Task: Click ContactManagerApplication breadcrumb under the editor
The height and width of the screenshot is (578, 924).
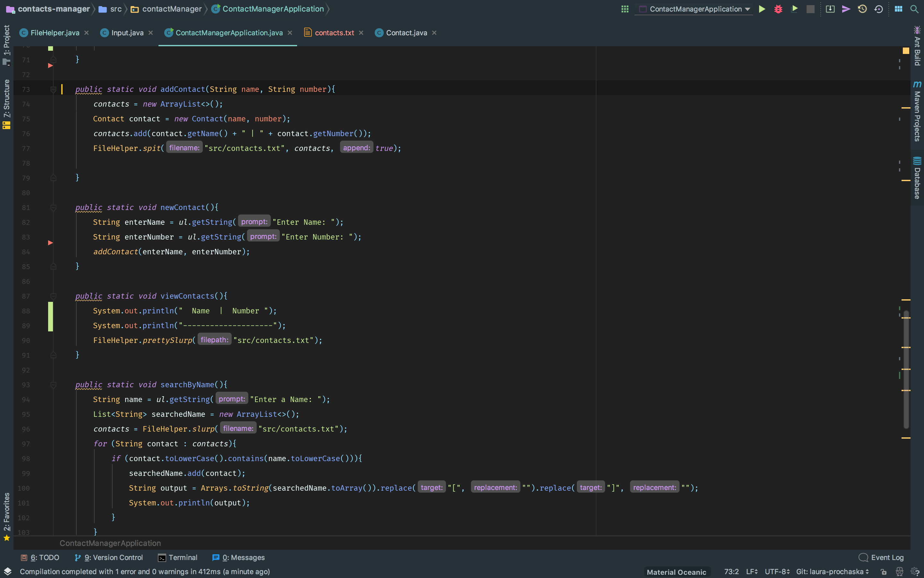Action: [x=110, y=543]
